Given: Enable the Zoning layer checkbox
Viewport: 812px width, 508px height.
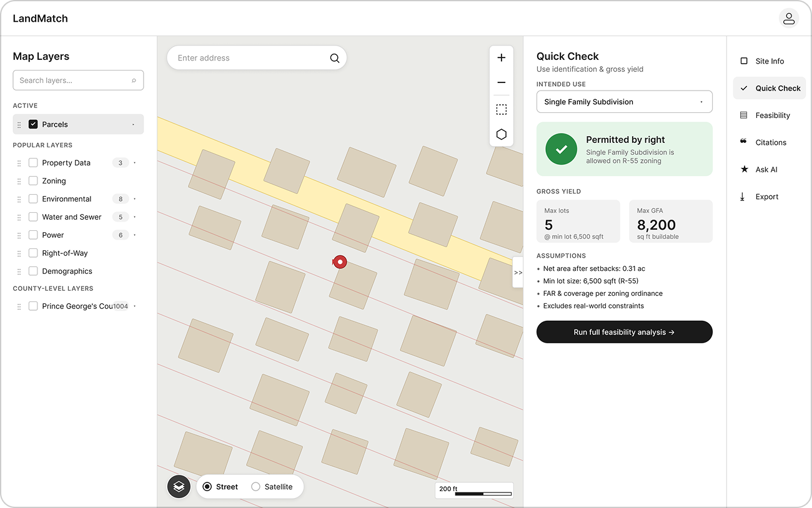Looking at the screenshot, I should tap(33, 181).
